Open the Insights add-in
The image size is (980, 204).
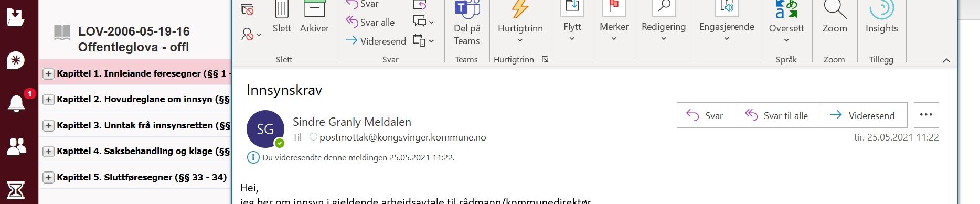click(881, 17)
